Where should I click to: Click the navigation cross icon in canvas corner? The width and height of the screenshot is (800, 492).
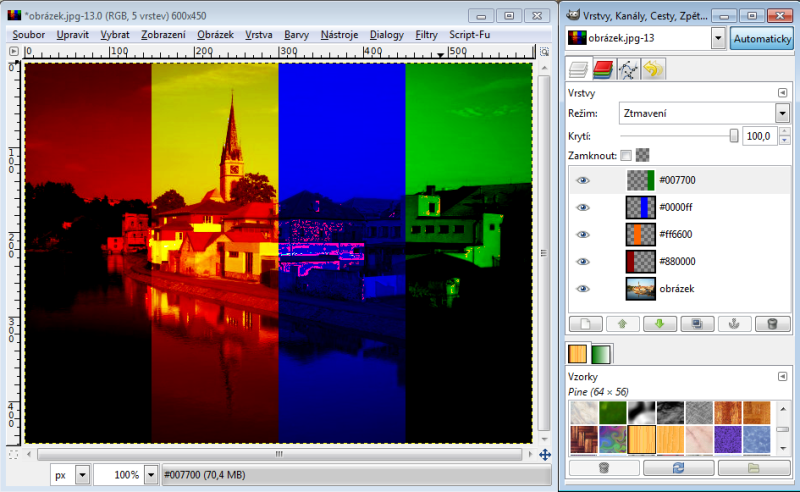pos(544,454)
